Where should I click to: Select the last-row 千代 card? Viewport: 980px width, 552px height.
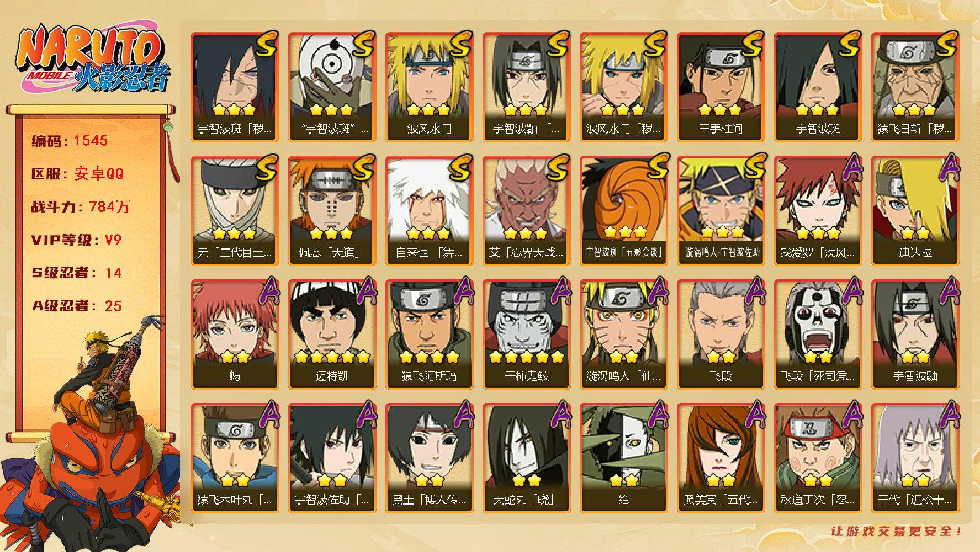tap(915, 458)
